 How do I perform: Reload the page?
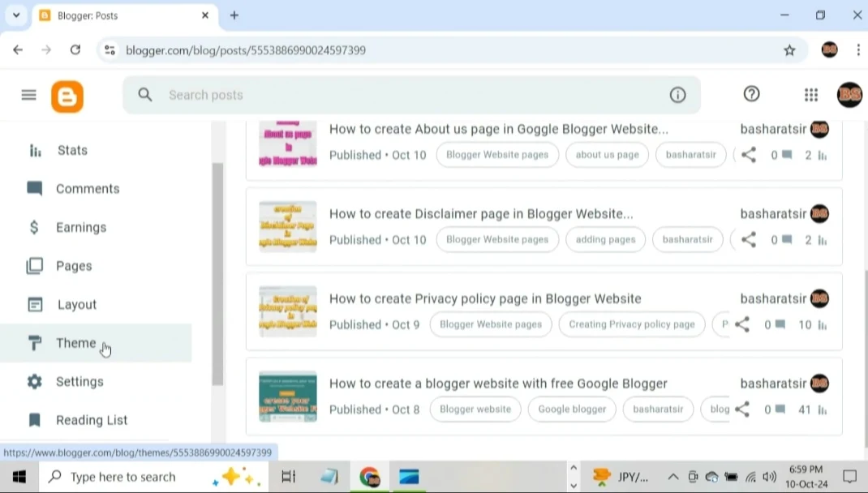click(75, 49)
